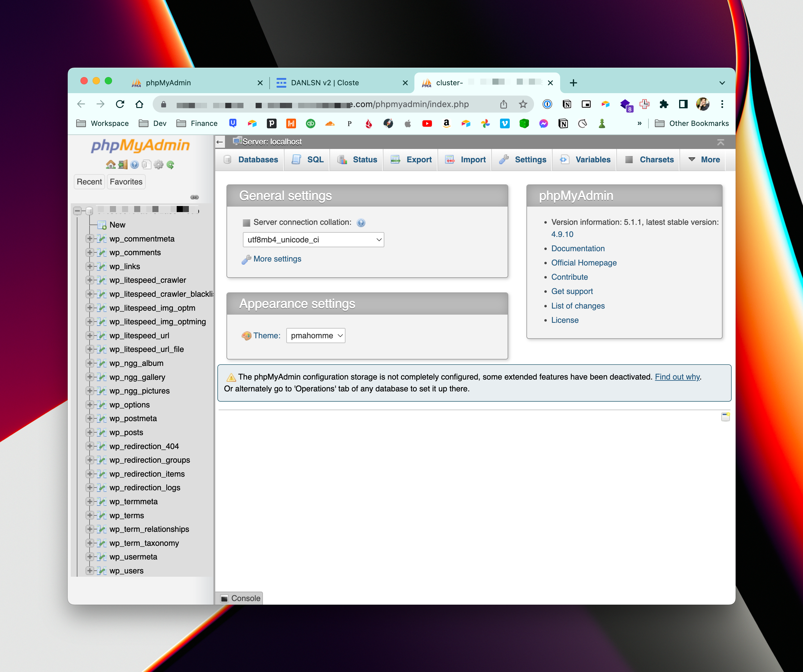Reload navigation panel with green refresh icon
Viewport: 803px width, 672px height.
click(x=171, y=165)
